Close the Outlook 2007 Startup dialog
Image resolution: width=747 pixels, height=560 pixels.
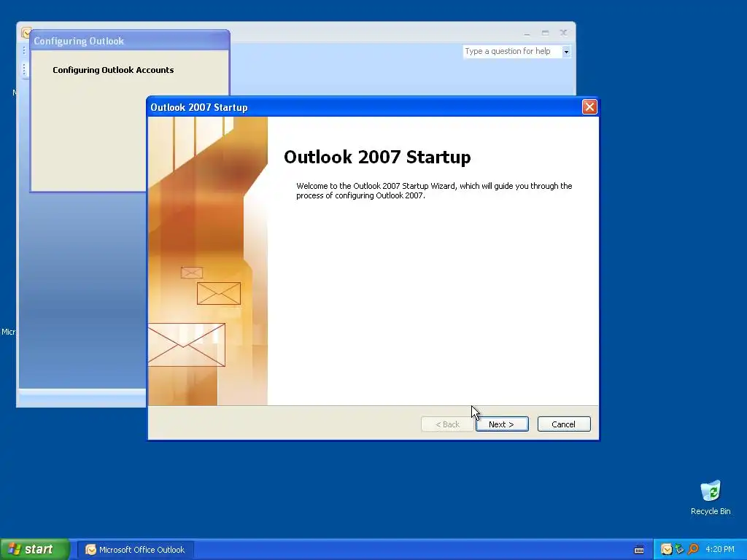589,106
